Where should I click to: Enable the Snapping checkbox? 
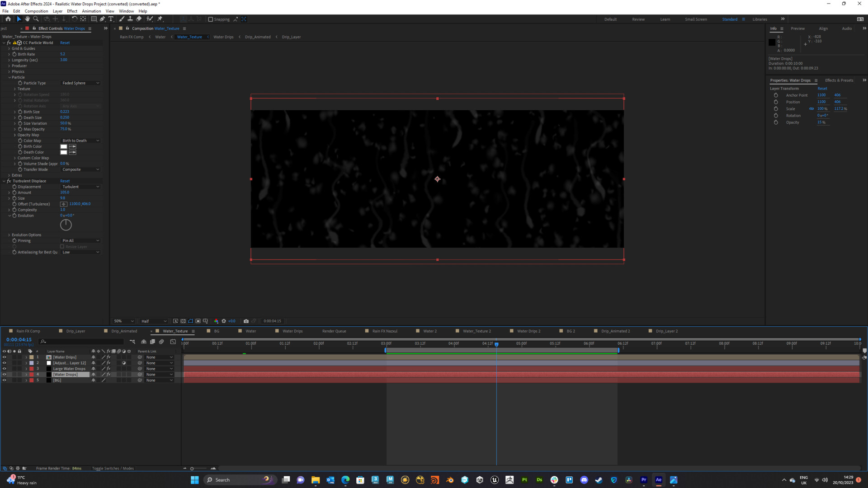coord(211,19)
